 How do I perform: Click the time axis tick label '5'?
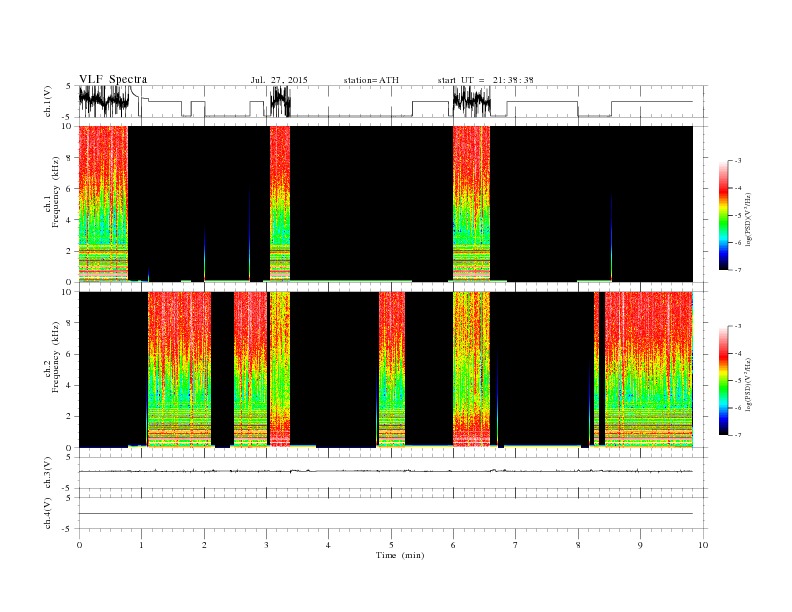click(x=391, y=545)
